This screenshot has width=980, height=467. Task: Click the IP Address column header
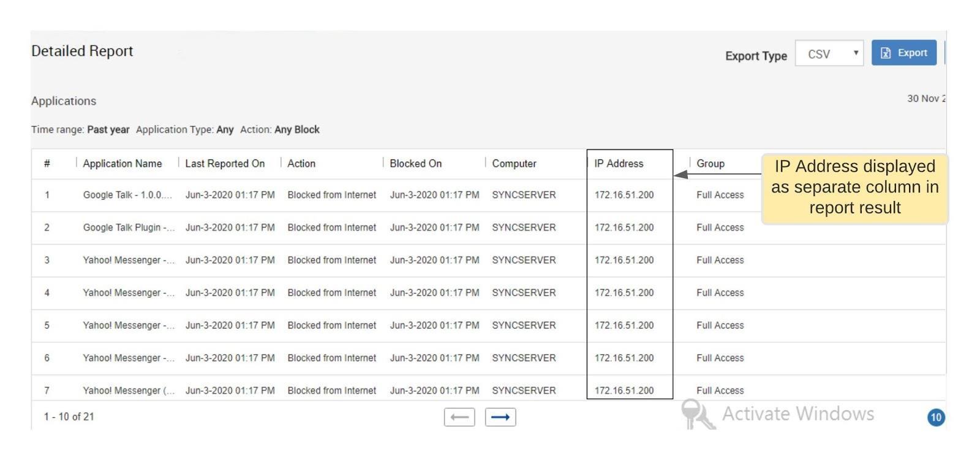pyautogui.click(x=619, y=164)
